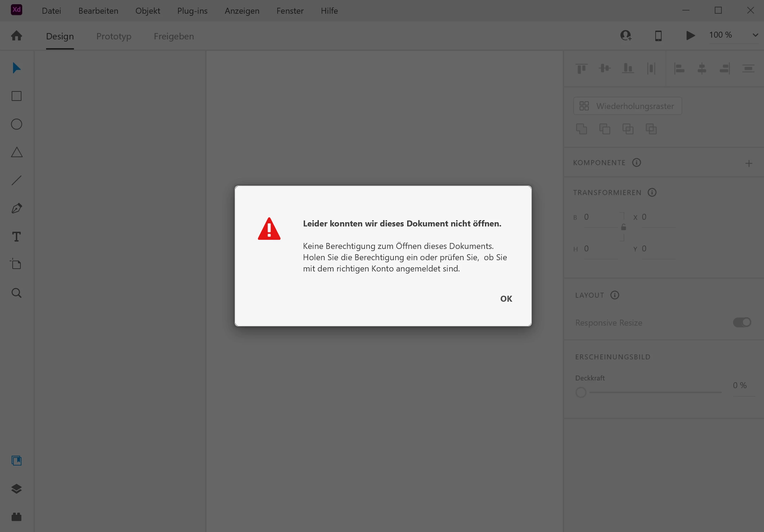
Task: Open the Datei menu
Action: [x=51, y=11]
